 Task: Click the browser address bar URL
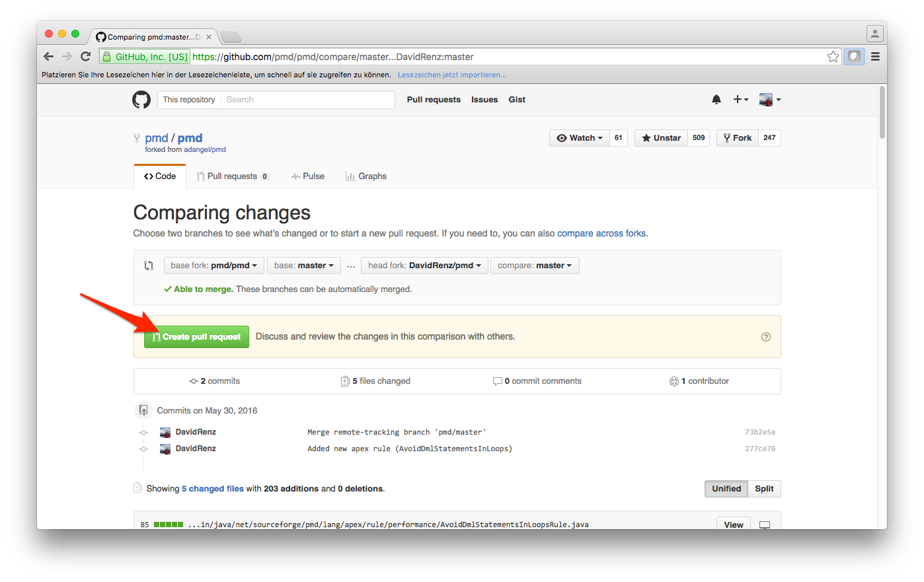click(x=333, y=57)
